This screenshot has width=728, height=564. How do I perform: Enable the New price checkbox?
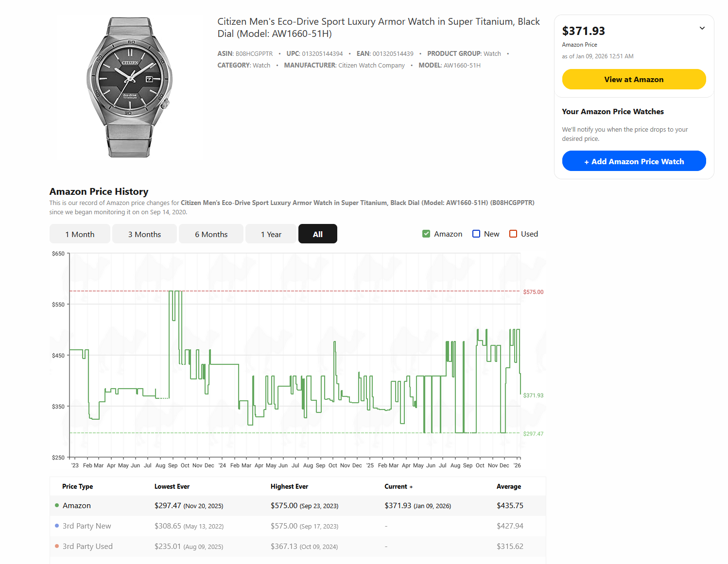[476, 234]
